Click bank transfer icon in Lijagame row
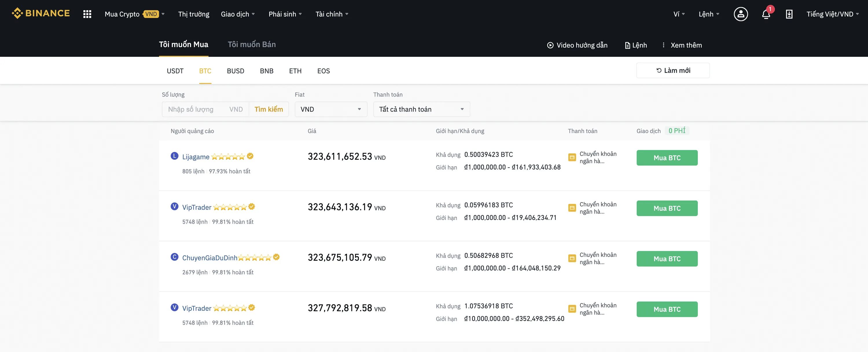This screenshot has width=868, height=352. point(572,157)
